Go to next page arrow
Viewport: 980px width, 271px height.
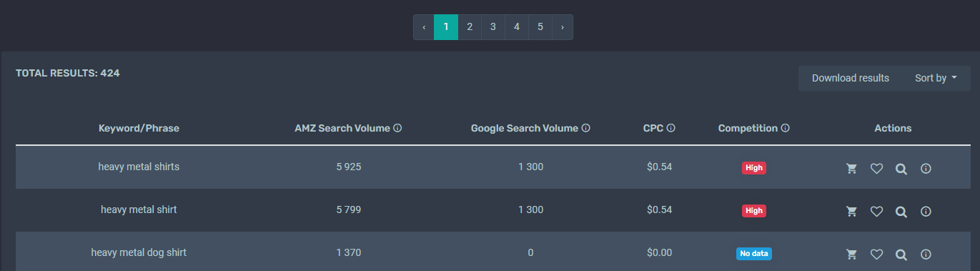pyautogui.click(x=563, y=27)
